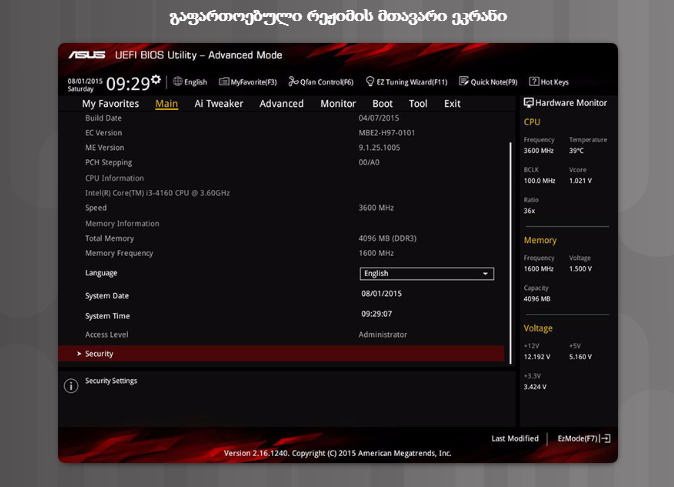Screen dimensions: 674x487
Task: Open the Language dropdown set to English
Action: pyautogui.click(x=426, y=273)
